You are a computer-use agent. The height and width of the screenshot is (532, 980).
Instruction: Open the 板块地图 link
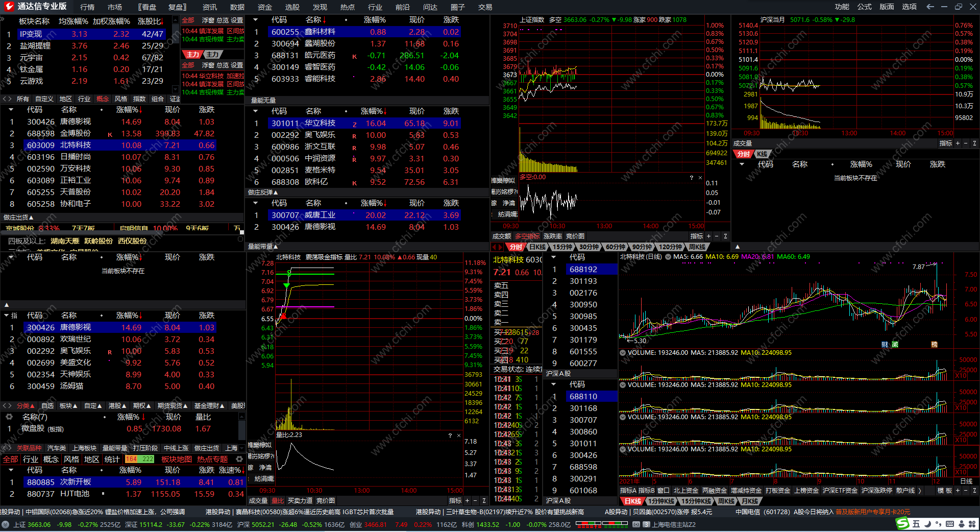tap(177, 459)
